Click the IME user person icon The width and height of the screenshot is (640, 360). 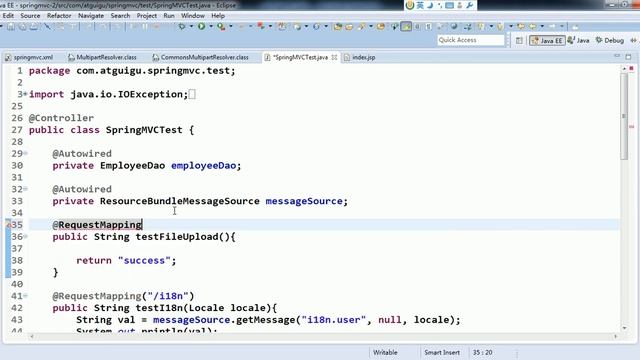point(460,5)
